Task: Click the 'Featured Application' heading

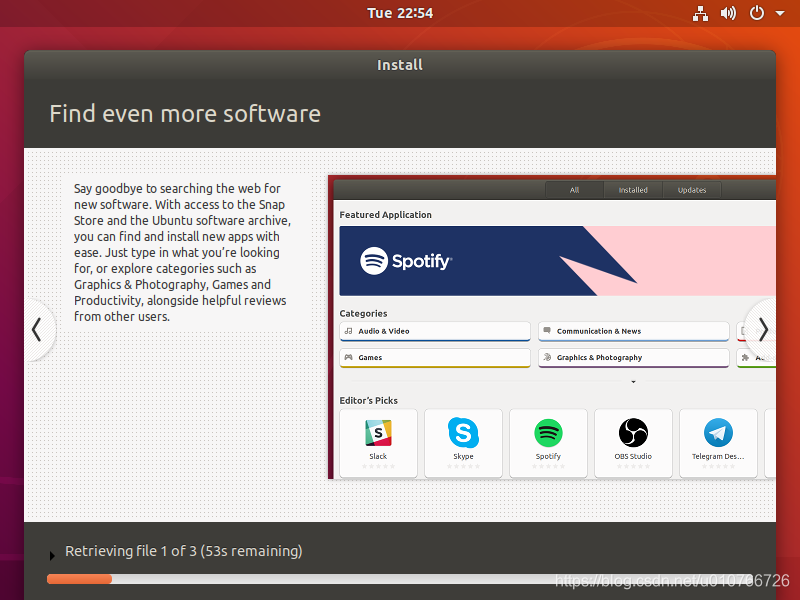Action: coord(385,215)
